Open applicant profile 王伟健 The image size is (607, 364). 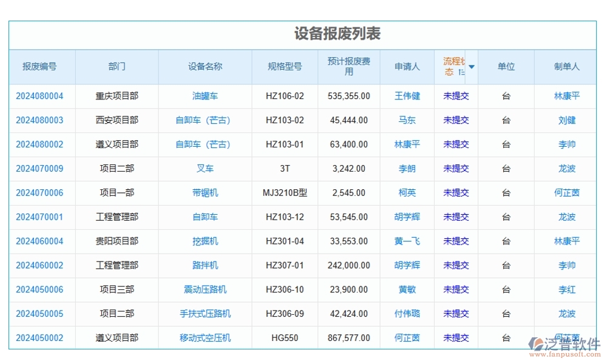407,96
